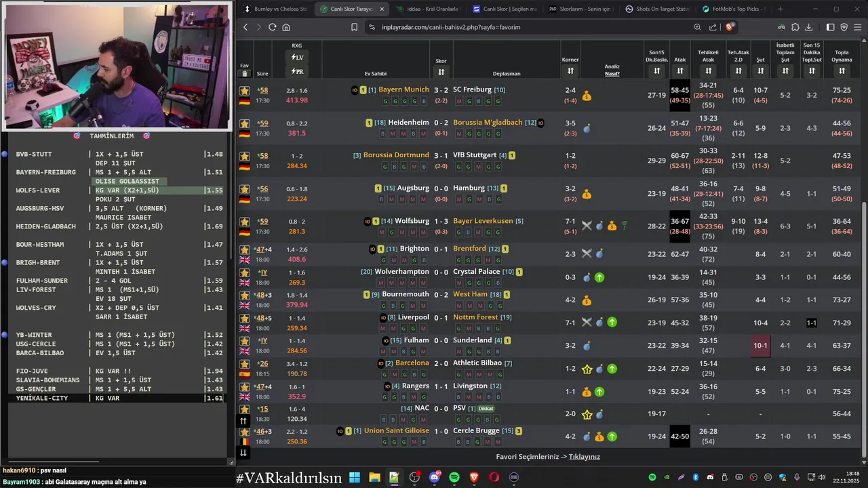Toggle the favorite star for Liverpool row
This screenshot has height=488, width=868.
(245, 318)
